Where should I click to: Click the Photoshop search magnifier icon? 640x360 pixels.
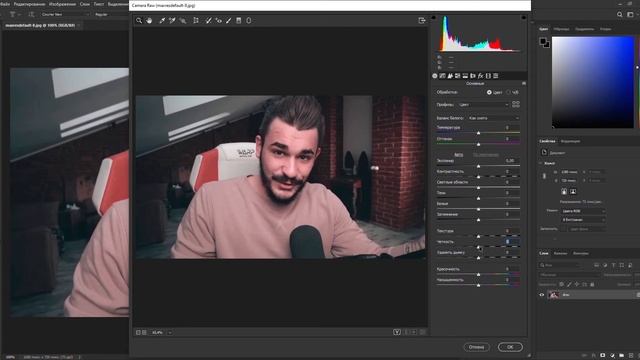coord(620,15)
